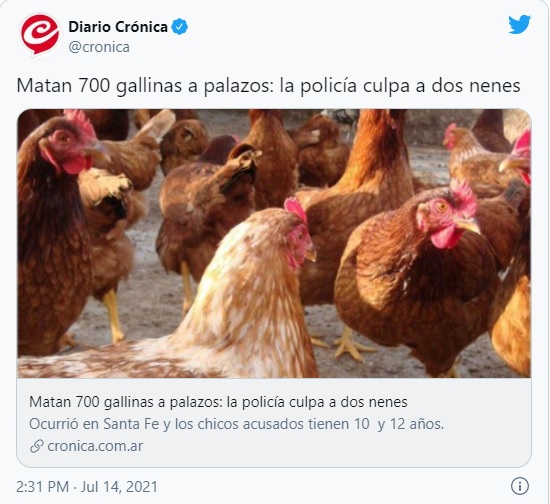The image size is (550, 504).
Task: Click the card headline below the photo
Action: click(x=218, y=402)
